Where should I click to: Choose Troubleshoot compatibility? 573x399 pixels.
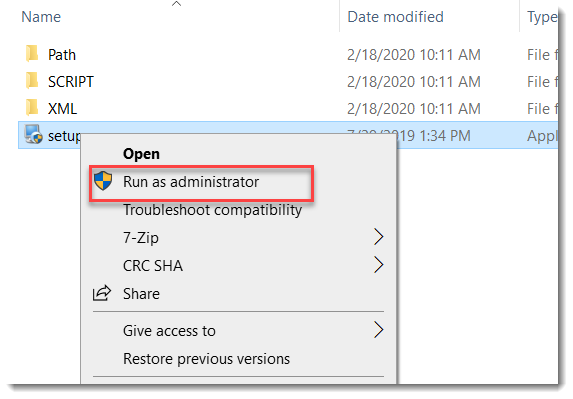coord(212,210)
